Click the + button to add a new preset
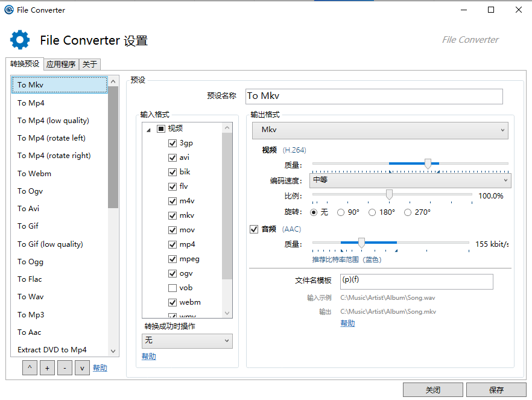This screenshot has width=532, height=400. pyautogui.click(x=47, y=367)
